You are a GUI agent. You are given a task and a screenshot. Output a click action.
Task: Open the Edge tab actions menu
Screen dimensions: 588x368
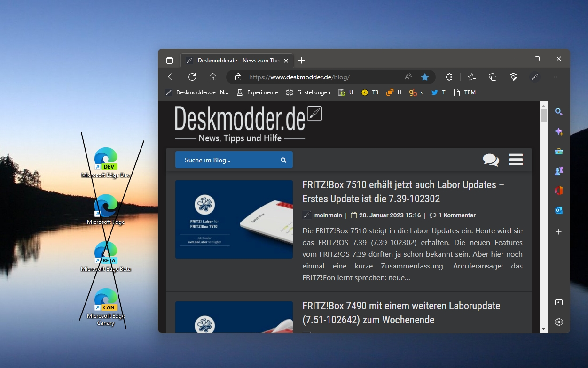170,60
